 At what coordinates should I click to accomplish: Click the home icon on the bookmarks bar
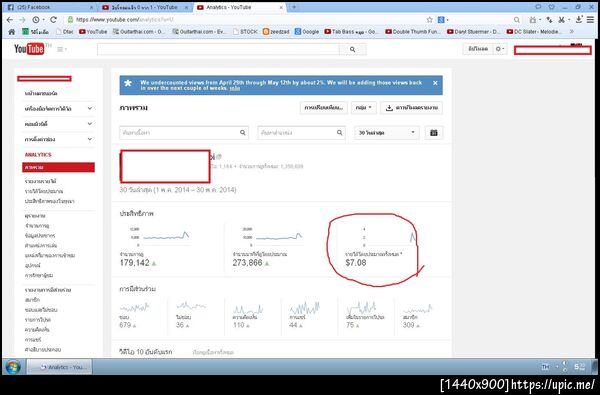(11, 32)
